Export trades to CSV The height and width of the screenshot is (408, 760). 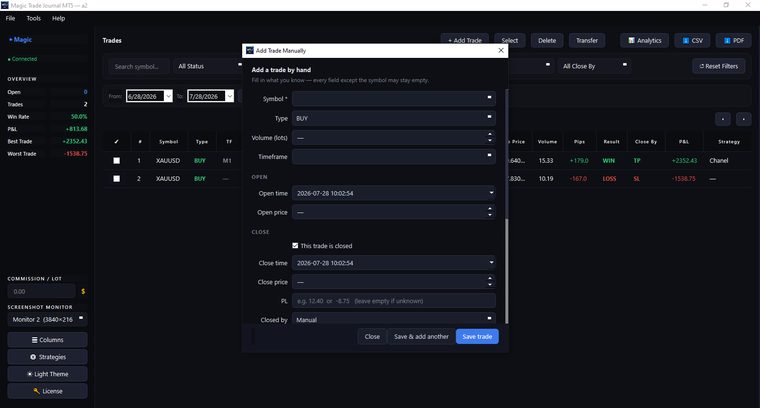click(692, 41)
